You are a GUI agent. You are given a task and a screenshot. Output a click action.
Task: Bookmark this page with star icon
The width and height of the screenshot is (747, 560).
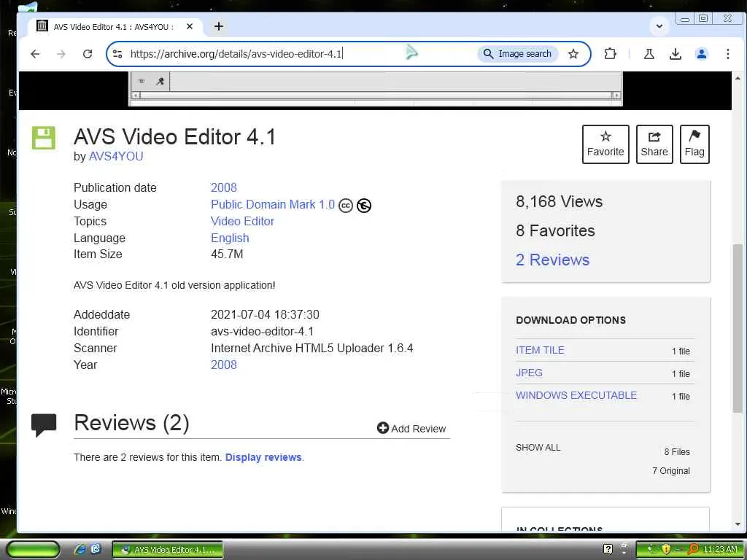tap(573, 54)
